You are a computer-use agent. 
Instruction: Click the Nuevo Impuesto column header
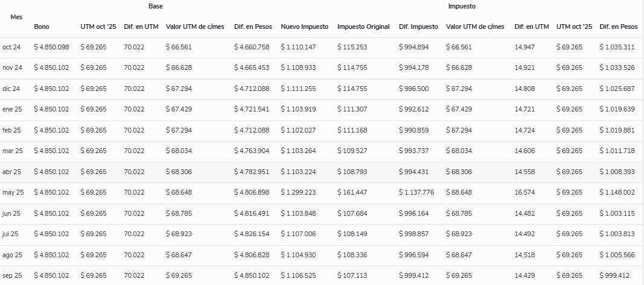[x=304, y=27]
